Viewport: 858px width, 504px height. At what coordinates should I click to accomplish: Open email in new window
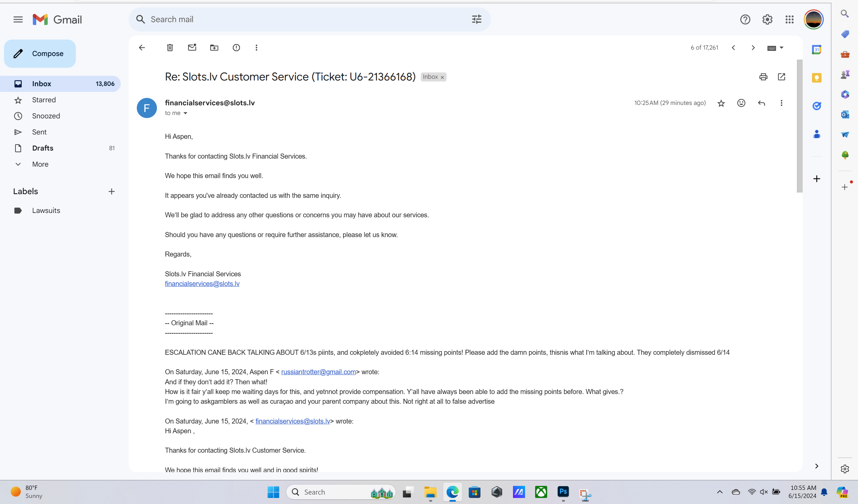tap(782, 76)
